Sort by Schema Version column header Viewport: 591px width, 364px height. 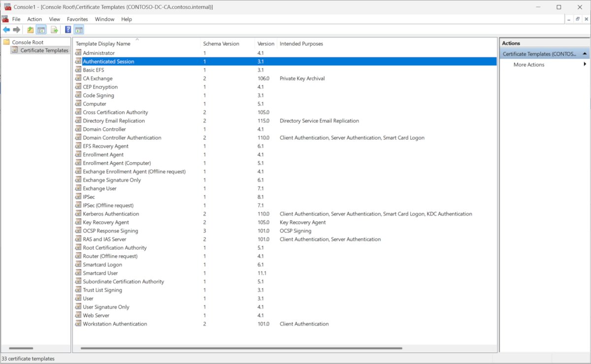click(221, 44)
